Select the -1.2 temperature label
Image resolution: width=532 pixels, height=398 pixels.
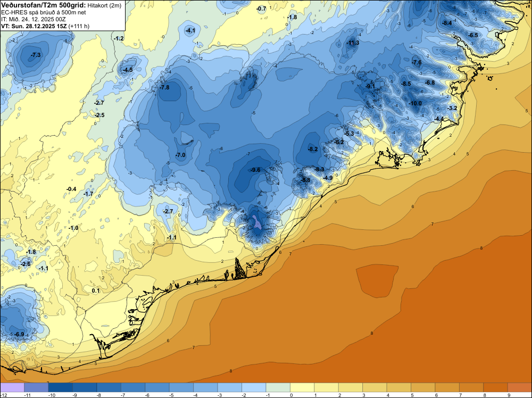pos(119,39)
